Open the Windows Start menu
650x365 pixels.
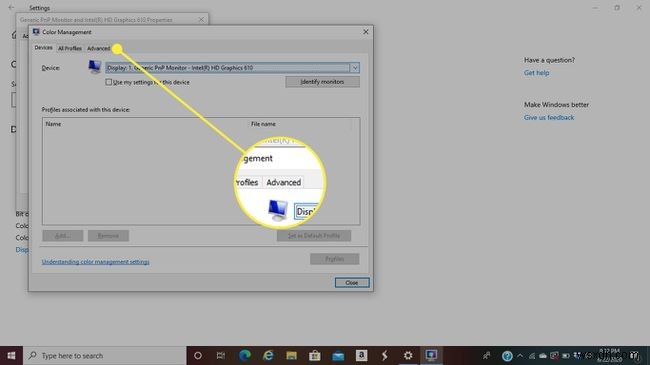(x=11, y=355)
